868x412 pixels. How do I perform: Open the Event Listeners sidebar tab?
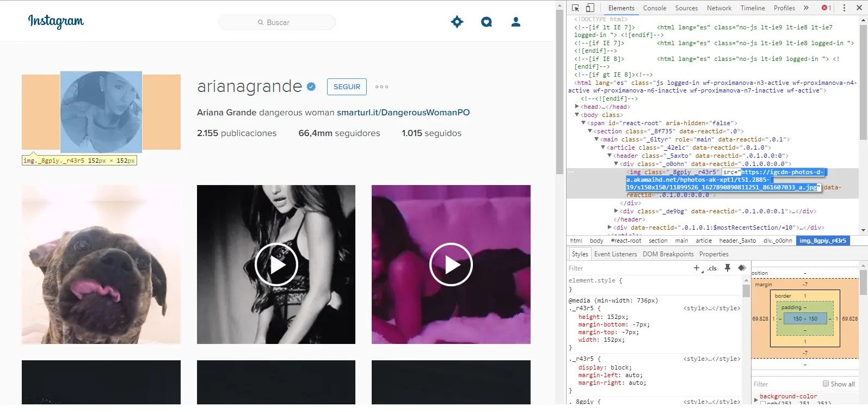pyautogui.click(x=615, y=254)
